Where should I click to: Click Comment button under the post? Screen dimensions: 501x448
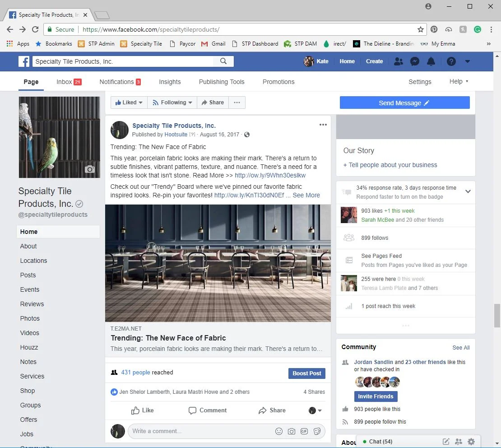[x=208, y=411]
